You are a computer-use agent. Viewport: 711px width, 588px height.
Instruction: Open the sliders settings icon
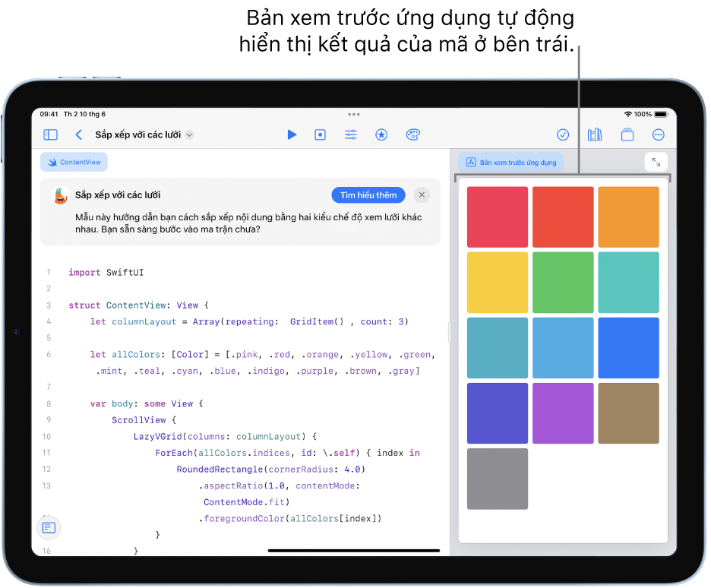350,134
